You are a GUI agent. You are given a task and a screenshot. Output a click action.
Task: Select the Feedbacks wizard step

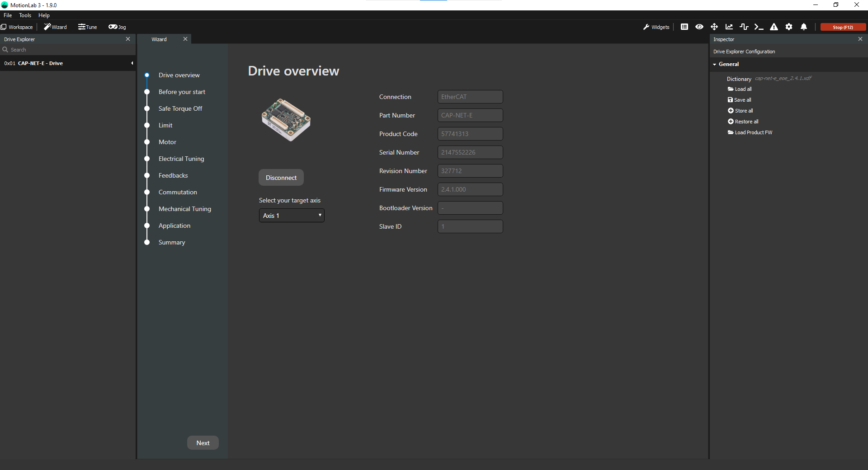coord(173,175)
